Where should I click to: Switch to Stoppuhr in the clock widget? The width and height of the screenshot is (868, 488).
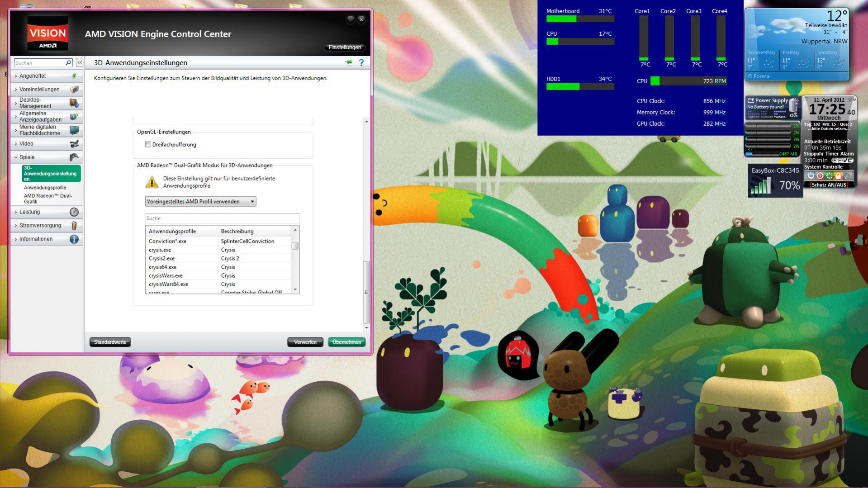pyautogui.click(x=814, y=154)
